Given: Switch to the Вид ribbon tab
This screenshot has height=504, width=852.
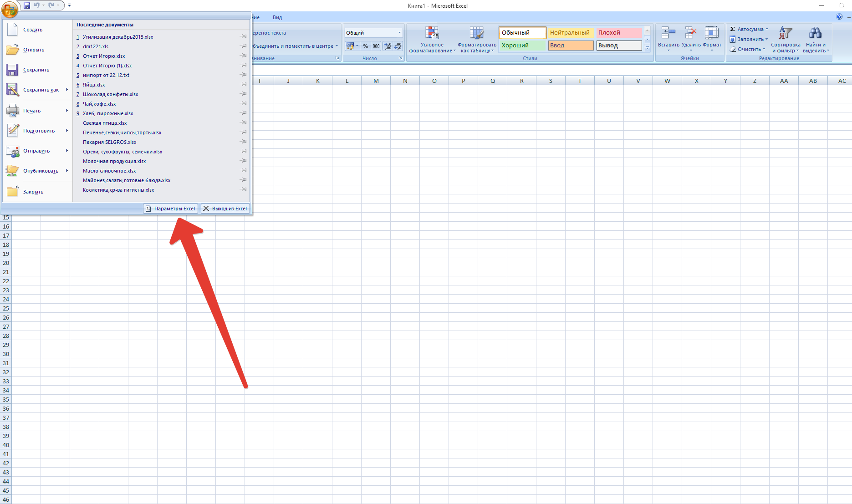Looking at the screenshot, I should click(x=277, y=17).
